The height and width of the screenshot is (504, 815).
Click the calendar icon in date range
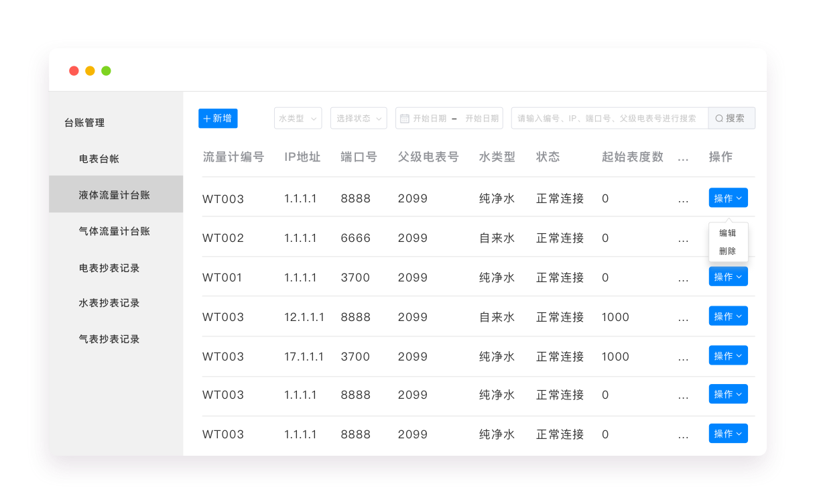[x=405, y=119]
